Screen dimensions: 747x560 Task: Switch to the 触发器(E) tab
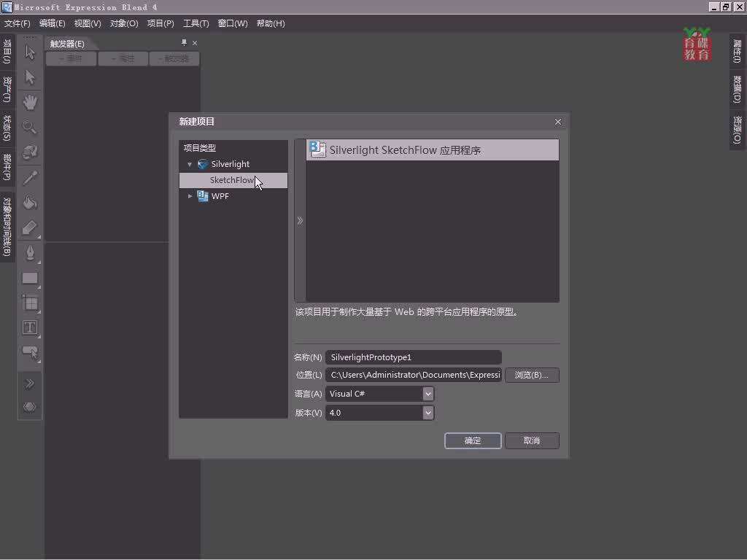(x=67, y=44)
